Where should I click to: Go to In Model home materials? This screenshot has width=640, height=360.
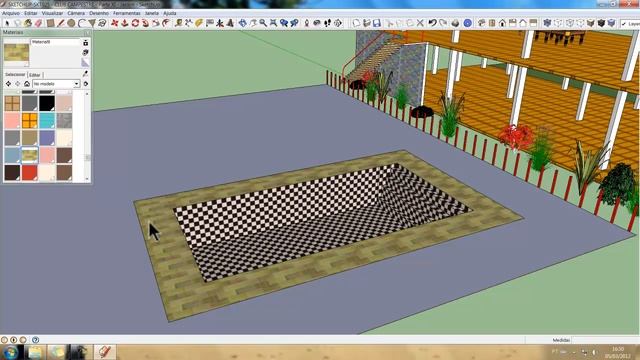(27, 84)
